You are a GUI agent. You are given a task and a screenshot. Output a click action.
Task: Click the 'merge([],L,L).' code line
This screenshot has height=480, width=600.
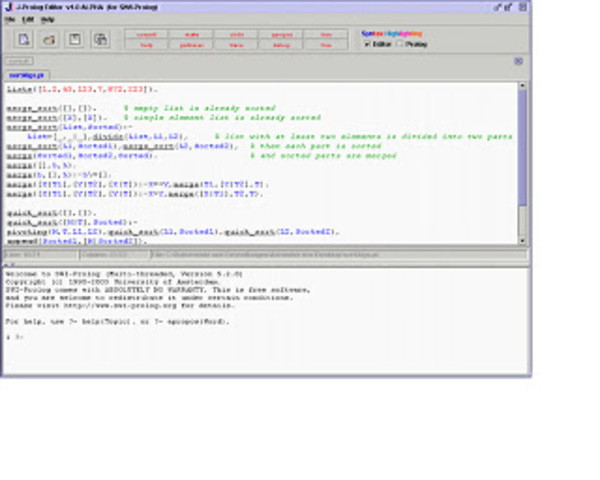[x=41, y=165]
